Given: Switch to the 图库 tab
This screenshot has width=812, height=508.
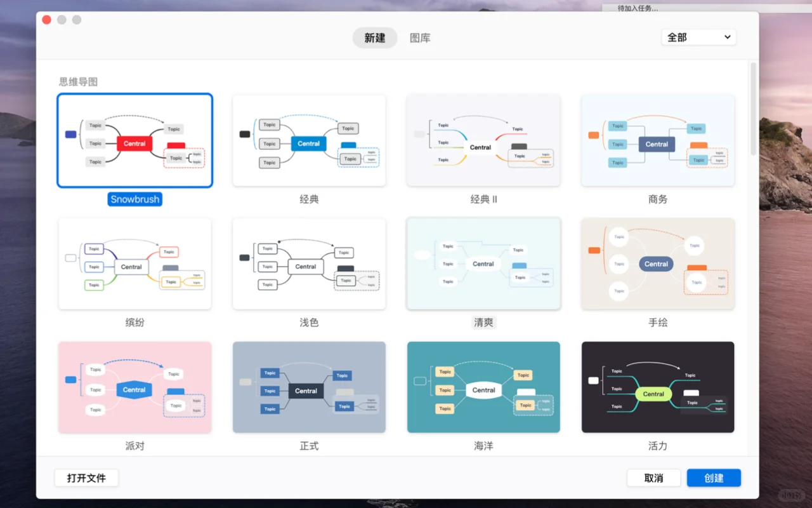Looking at the screenshot, I should coord(420,37).
